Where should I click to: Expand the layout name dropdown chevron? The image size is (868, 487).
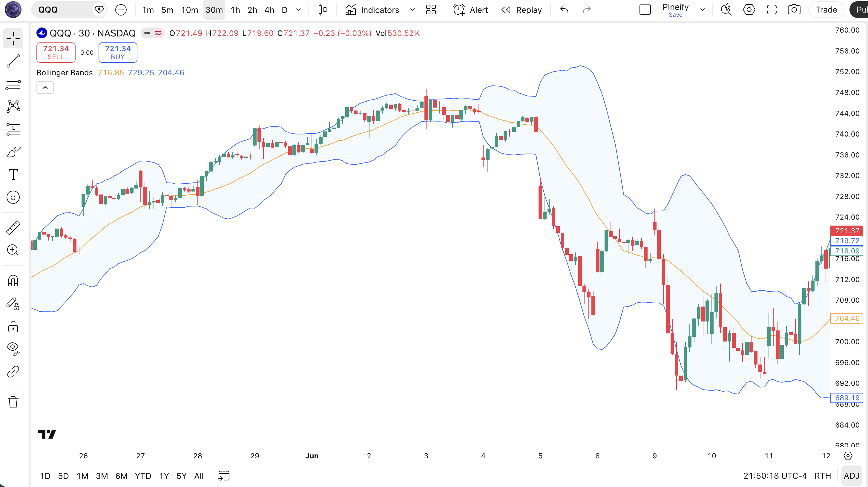[703, 10]
